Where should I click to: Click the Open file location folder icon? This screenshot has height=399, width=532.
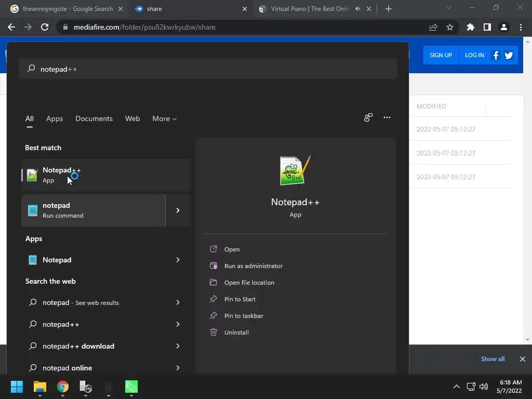(x=214, y=282)
